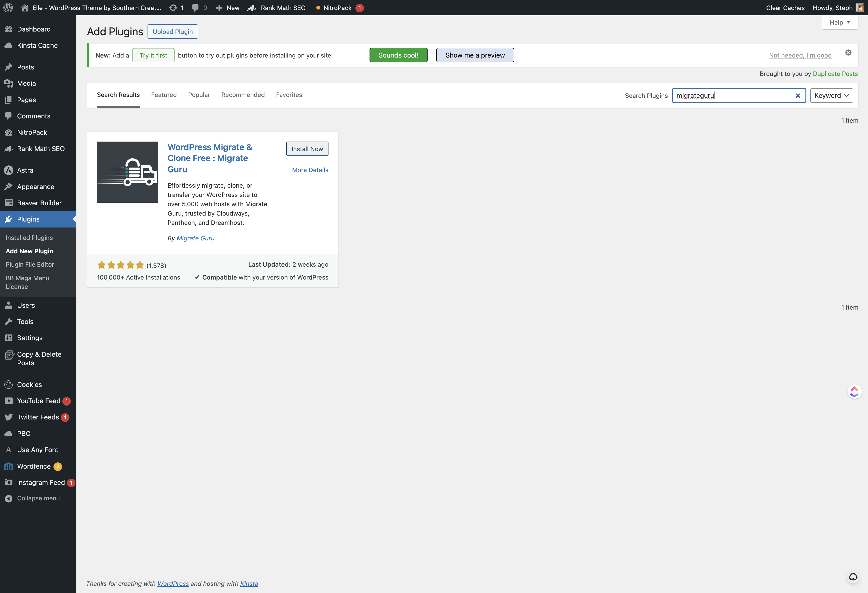The height and width of the screenshot is (593, 868).
Task: Collapse the admin sidebar menu
Action: click(38, 498)
